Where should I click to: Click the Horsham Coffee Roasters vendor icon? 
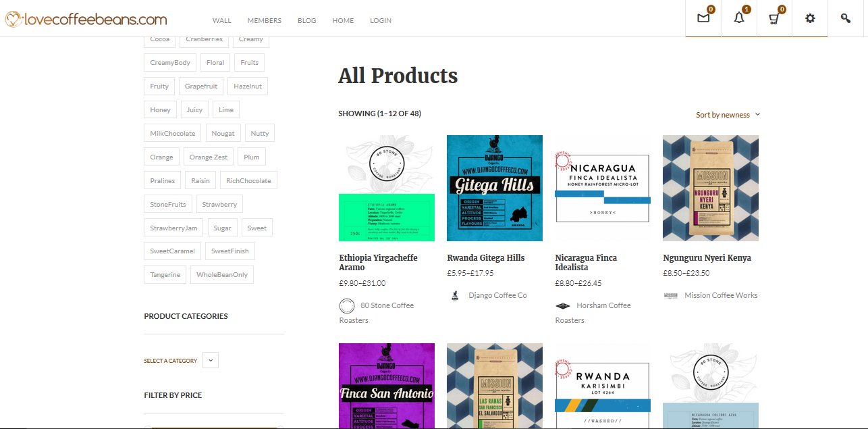click(x=563, y=306)
